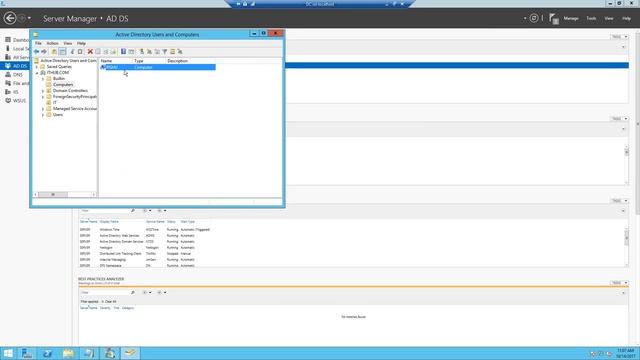Select the Computers container in tree
Image resolution: width=640 pixels, height=360 pixels.
click(x=63, y=84)
